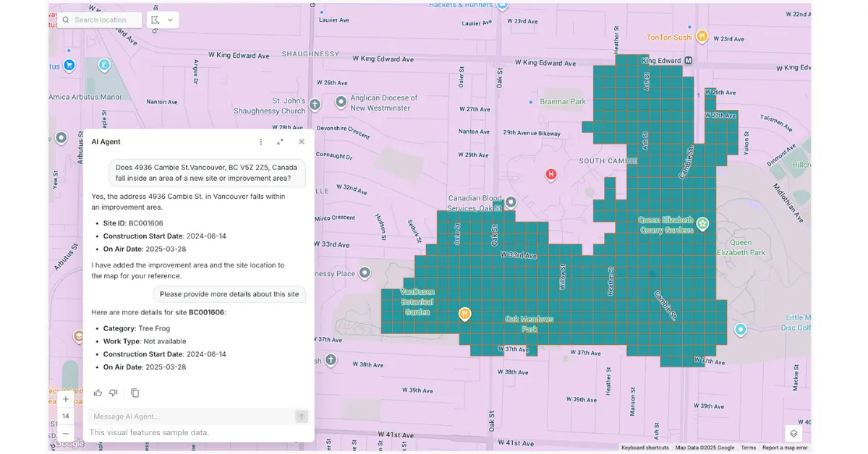Zoom in using the plus control

click(x=65, y=398)
